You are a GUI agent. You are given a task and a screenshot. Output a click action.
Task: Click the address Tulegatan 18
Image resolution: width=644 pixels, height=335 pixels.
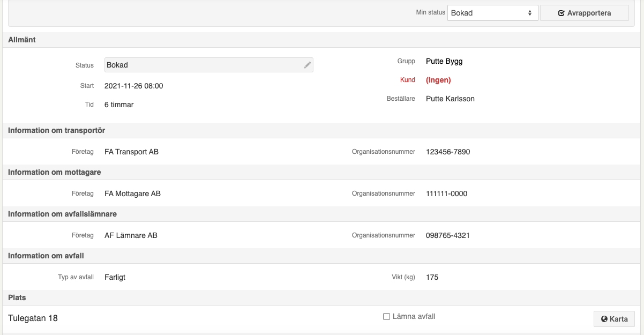33,318
